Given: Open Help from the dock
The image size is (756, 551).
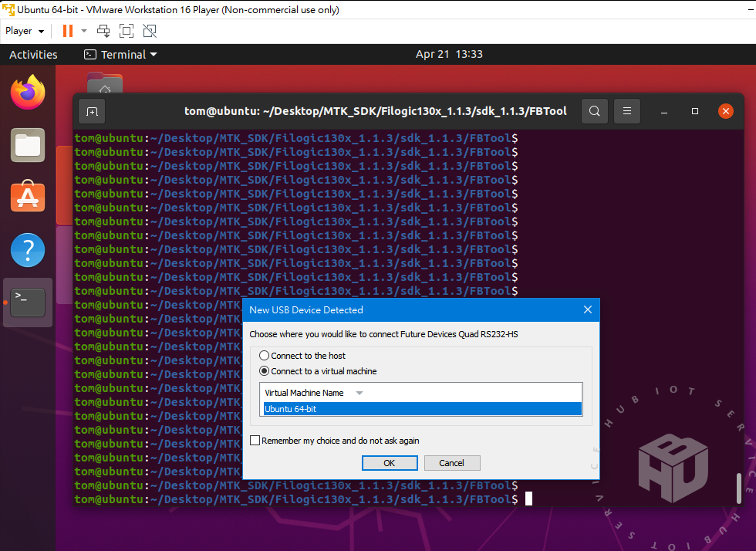Looking at the screenshot, I should (x=28, y=250).
